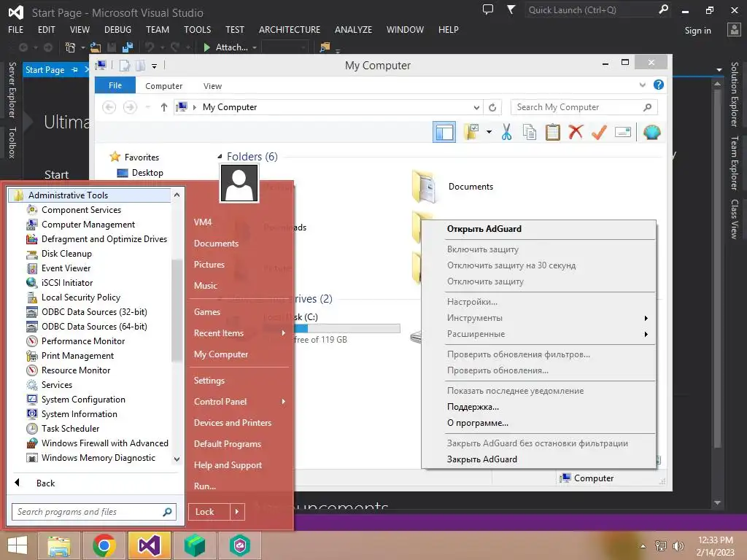This screenshot has height=560, width=747.
Task: Open Component Services in Administrative Tools
Action: [x=81, y=210]
